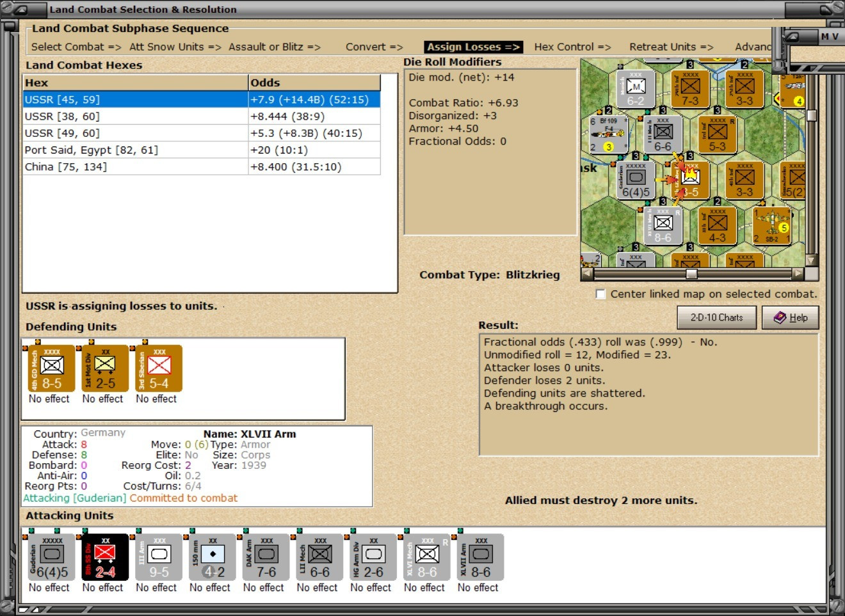This screenshot has width=845, height=616.
Task: Click the 7-3 infantry unit on the map
Action: (690, 89)
